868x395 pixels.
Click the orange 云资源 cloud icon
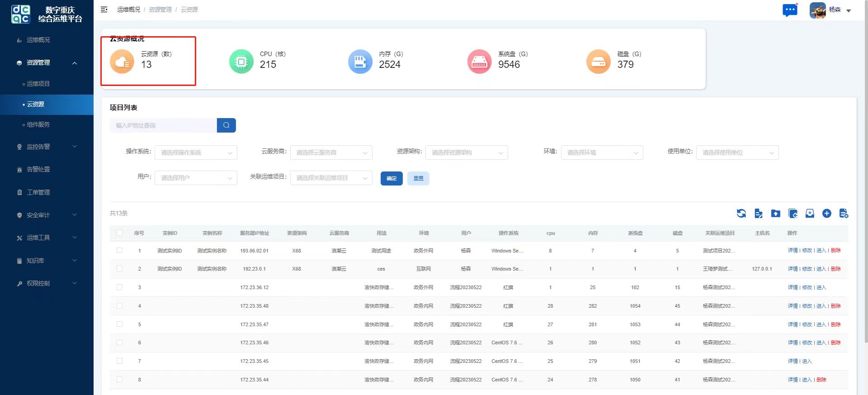[122, 62]
